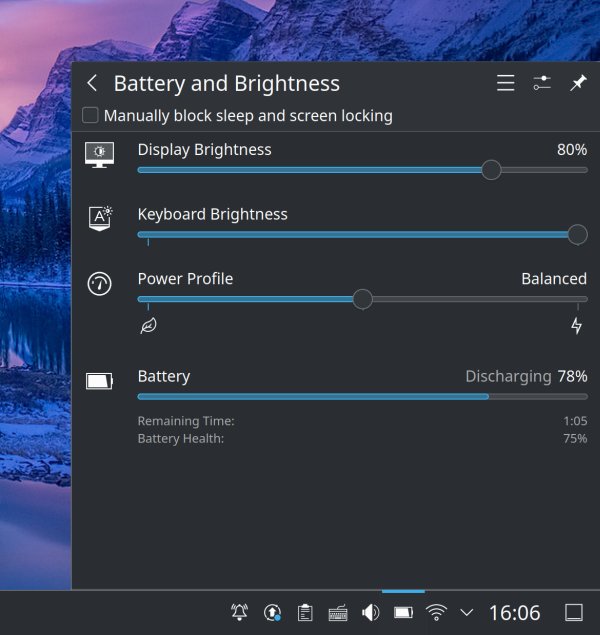Select performance lightning bolt icon
The width and height of the screenshot is (600, 635).
pos(576,326)
